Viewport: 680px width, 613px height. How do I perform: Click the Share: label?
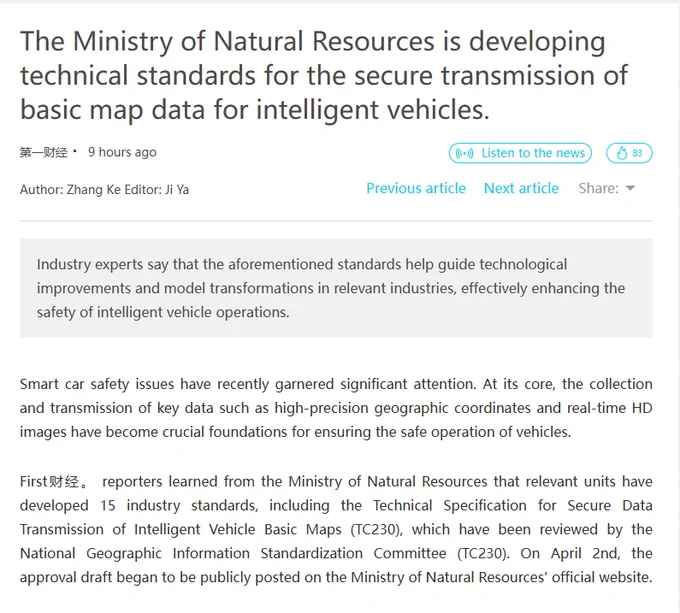(x=598, y=188)
